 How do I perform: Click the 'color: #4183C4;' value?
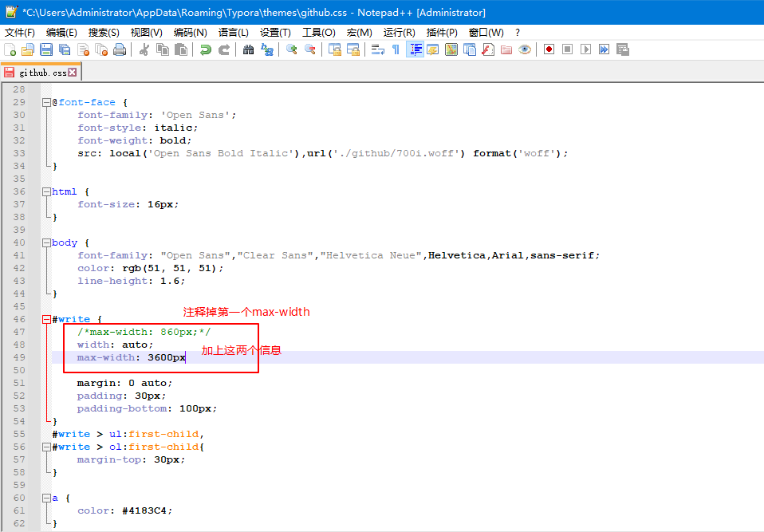pyautogui.click(x=148, y=510)
